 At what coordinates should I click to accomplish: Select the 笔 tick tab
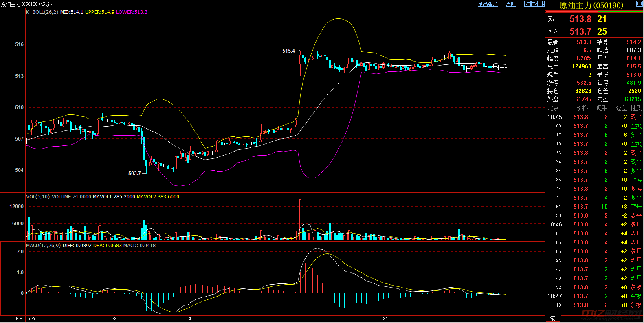[553, 319]
